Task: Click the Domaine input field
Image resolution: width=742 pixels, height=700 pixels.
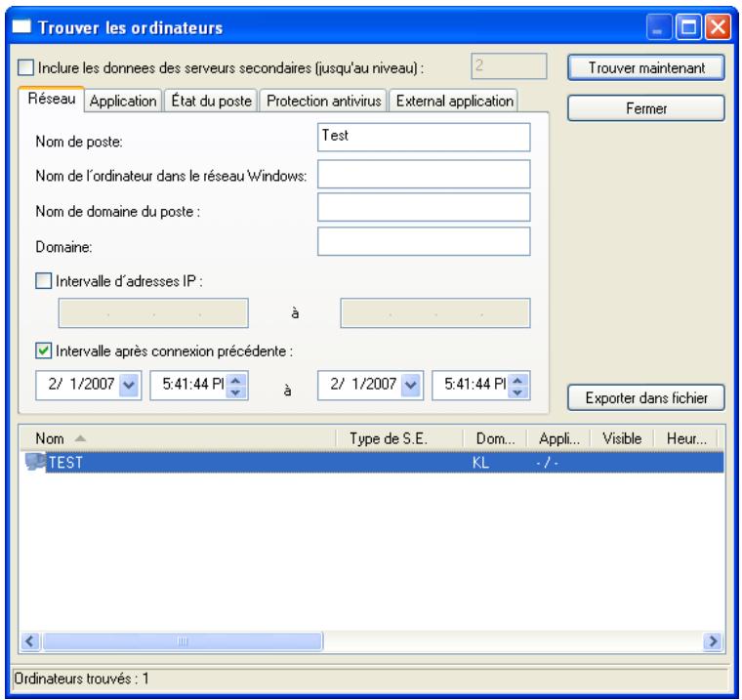Action: click(424, 241)
